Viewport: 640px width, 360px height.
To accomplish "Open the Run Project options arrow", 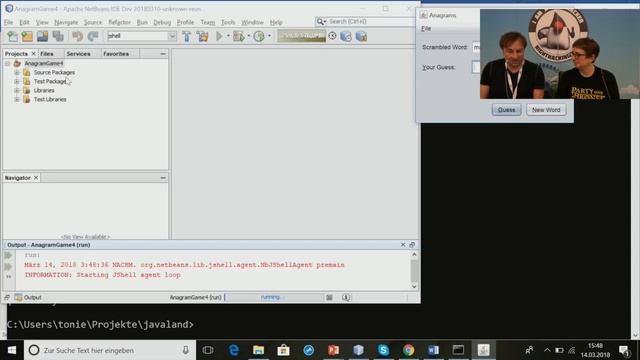I will pyautogui.click(x=228, y=36).
